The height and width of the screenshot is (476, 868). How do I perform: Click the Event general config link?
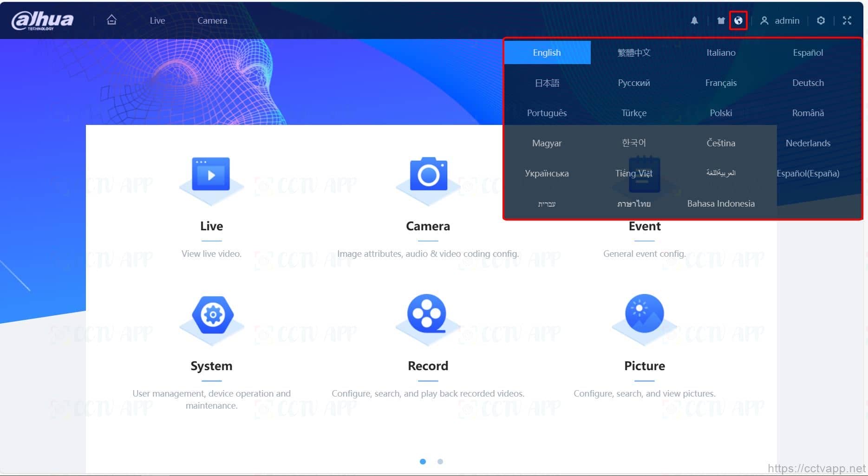(x=644, y=254)
